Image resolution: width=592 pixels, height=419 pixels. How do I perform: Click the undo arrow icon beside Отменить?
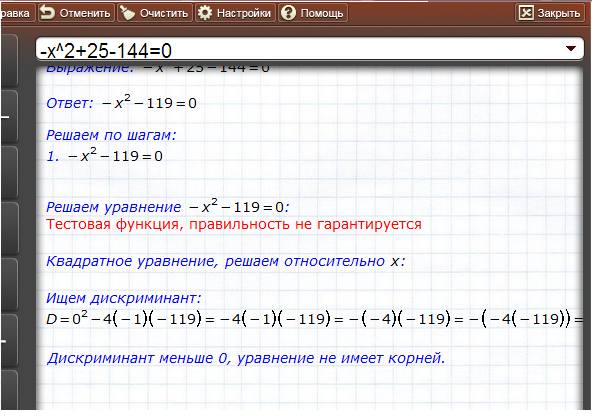pos(47,12)
